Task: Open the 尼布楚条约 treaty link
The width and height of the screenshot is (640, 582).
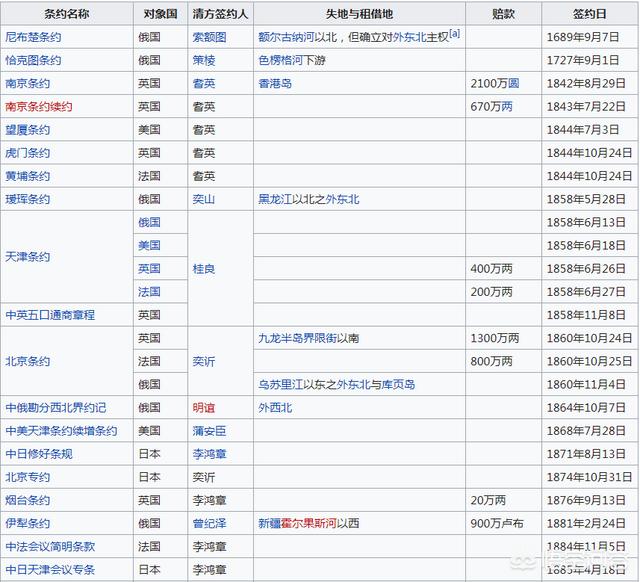Action: click(33, 37)
